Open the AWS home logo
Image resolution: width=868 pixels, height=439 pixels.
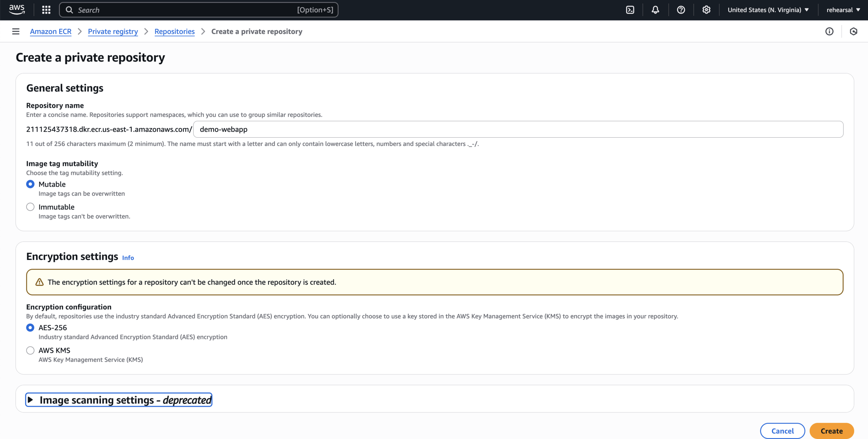(17, 9)
